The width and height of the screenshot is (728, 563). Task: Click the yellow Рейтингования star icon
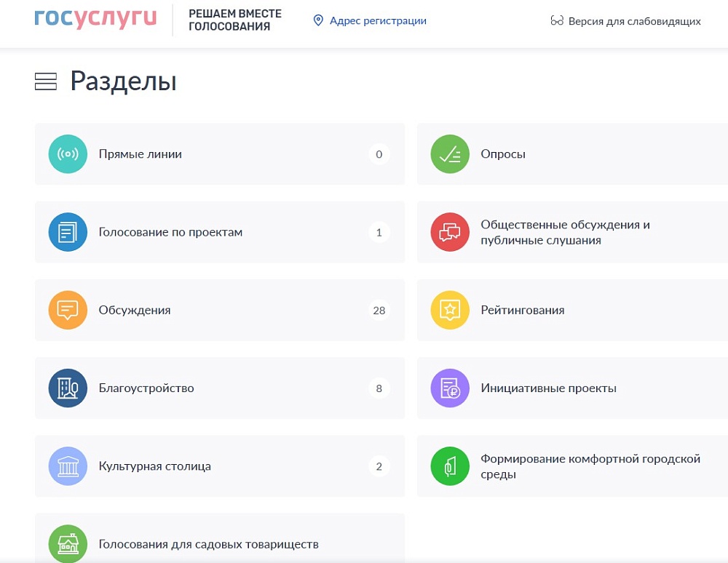(450, 310)
